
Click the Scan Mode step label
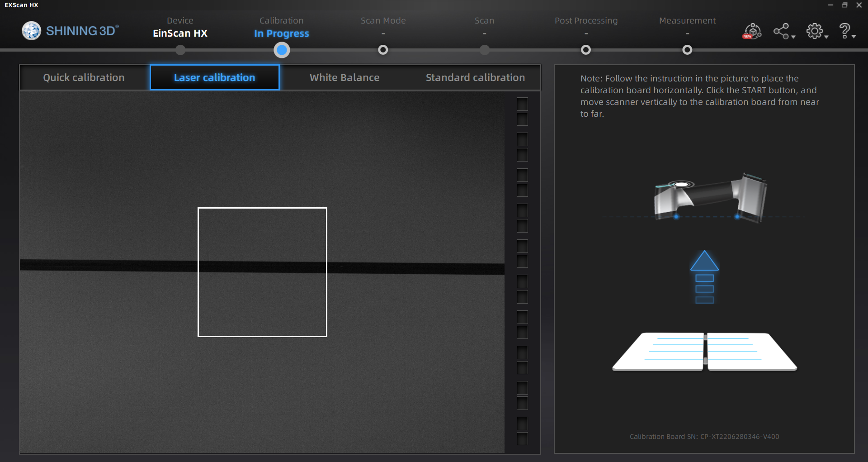(383, 20)
